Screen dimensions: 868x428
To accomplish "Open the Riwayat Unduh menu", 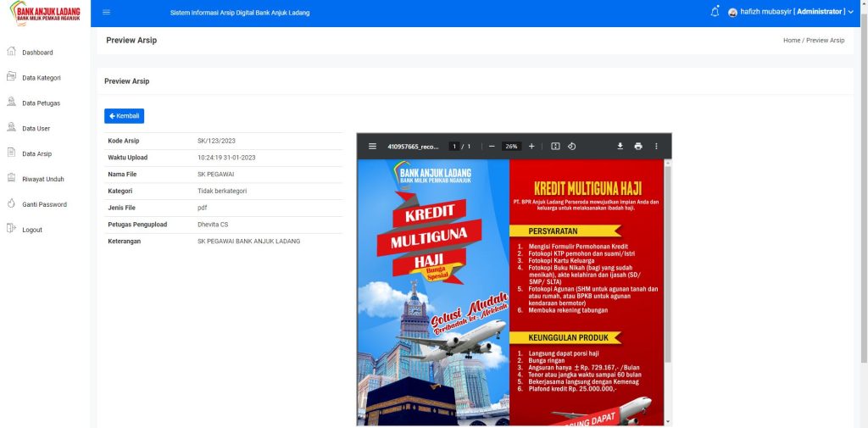I will point(43,180).
